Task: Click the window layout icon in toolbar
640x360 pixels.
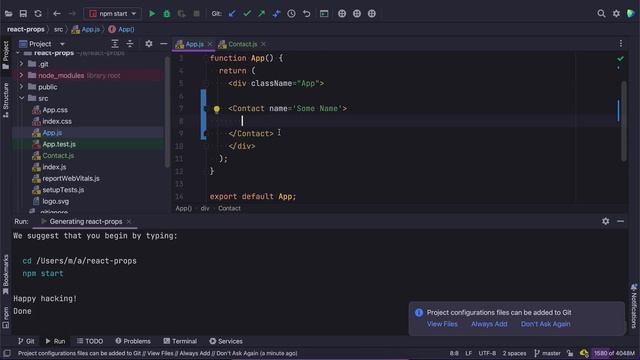Action: (324, 13)
